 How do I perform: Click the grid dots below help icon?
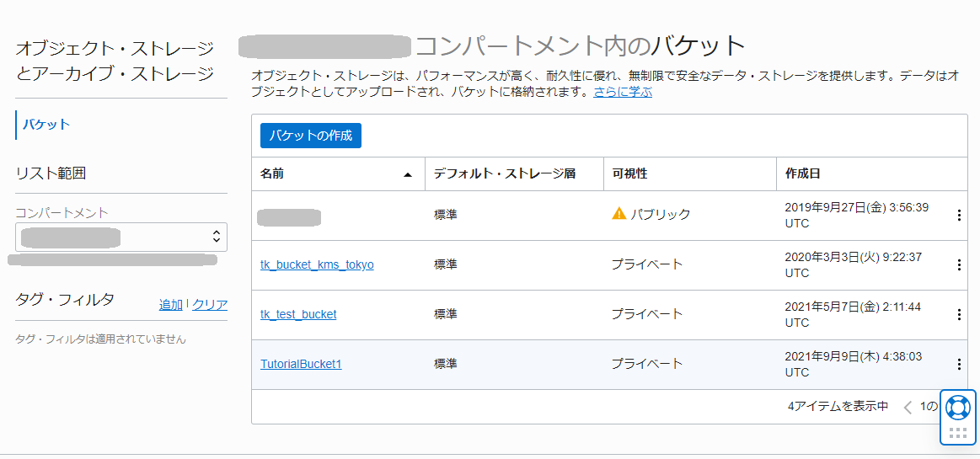[957, 433]
